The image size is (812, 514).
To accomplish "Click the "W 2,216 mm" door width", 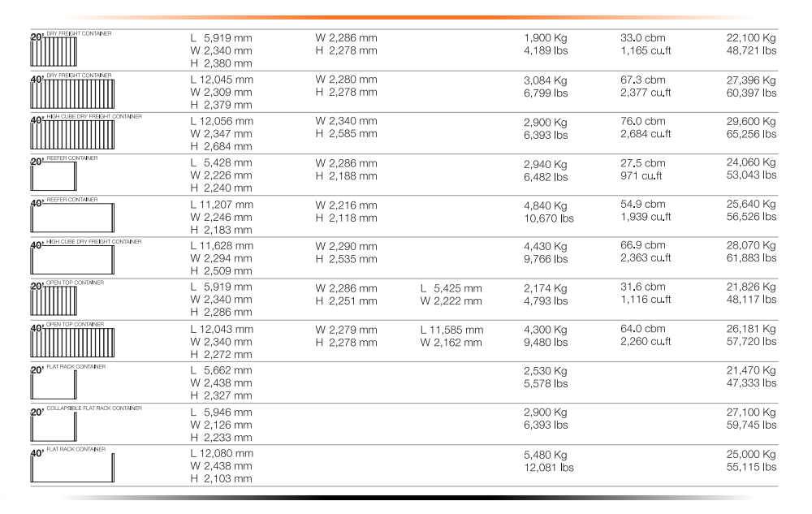I will (347, 205).
